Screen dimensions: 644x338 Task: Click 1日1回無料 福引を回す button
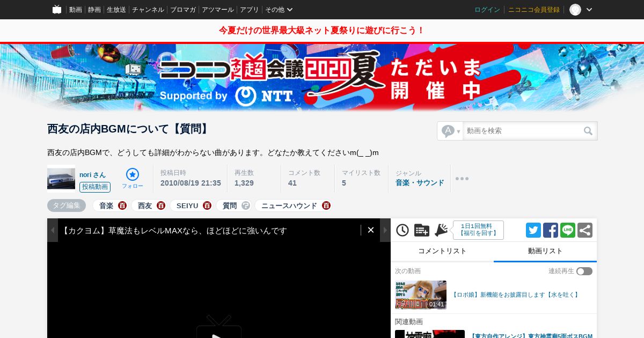tap(478, 230)
